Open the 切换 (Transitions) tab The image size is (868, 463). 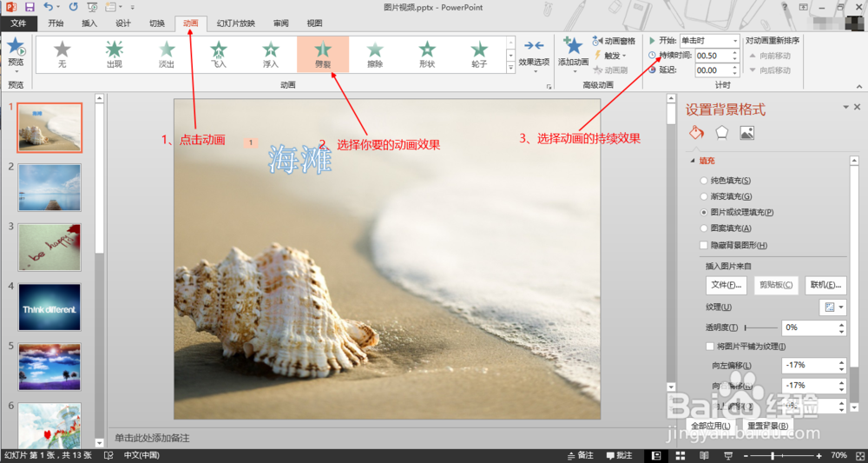pos(156,23)
